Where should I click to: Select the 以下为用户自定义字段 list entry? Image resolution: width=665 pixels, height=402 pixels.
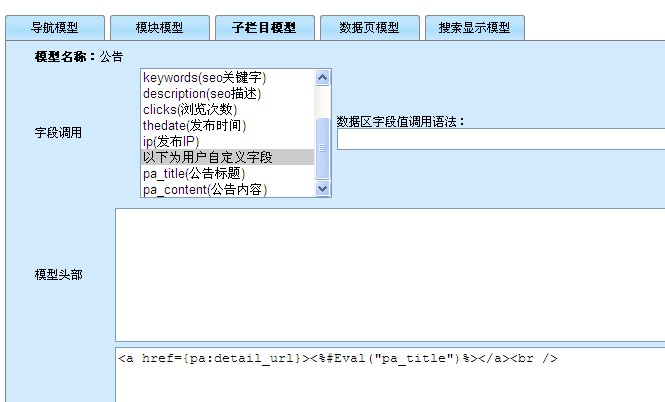[x=214, y=157]
